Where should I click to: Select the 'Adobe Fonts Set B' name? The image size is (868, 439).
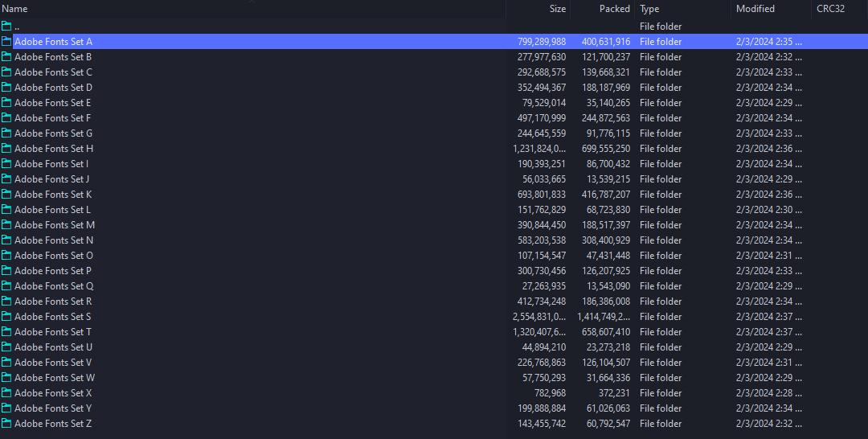point(53,56)
